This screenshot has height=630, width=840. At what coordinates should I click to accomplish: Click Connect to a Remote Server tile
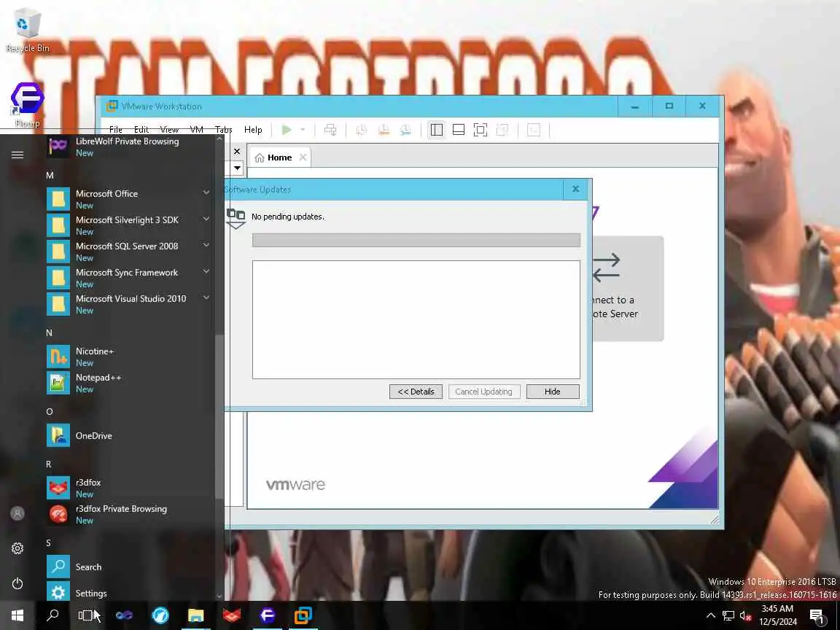point(627,288)
